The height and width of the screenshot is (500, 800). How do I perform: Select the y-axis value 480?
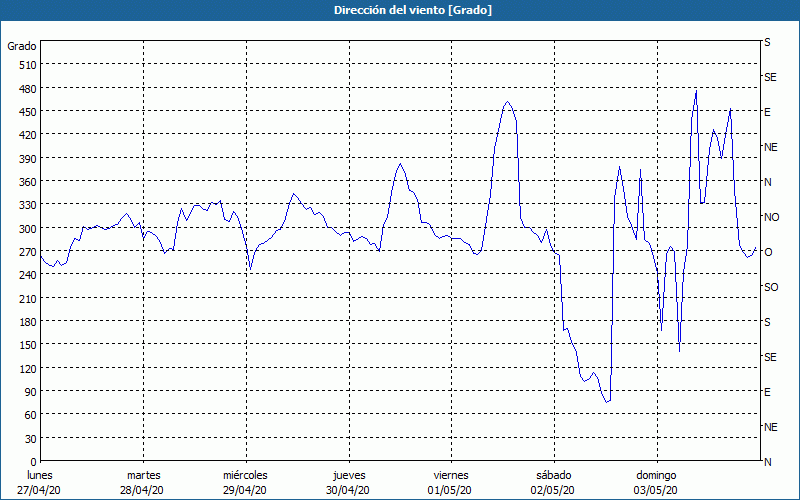point(28,89)
